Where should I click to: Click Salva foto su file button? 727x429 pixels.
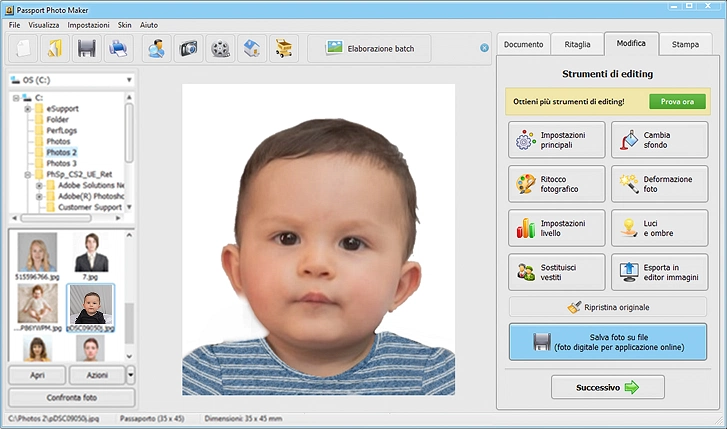click(x=608, y=342)
